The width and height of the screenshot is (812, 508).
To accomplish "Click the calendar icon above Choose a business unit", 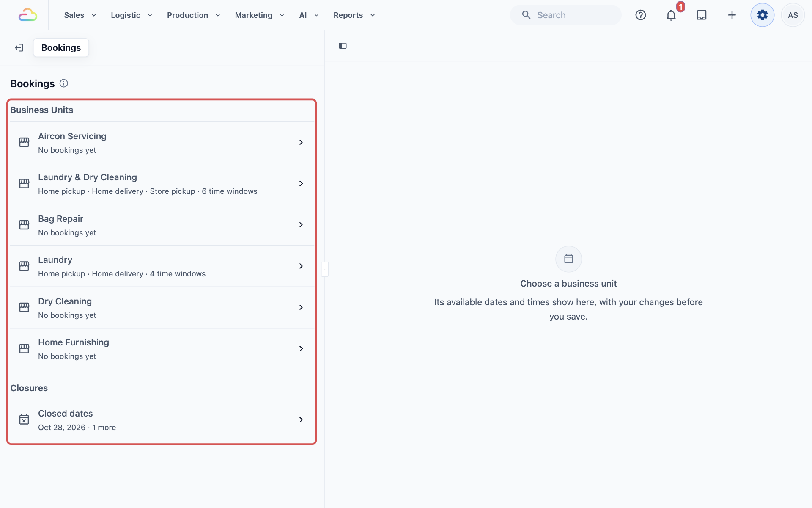I will pos(569,259).
